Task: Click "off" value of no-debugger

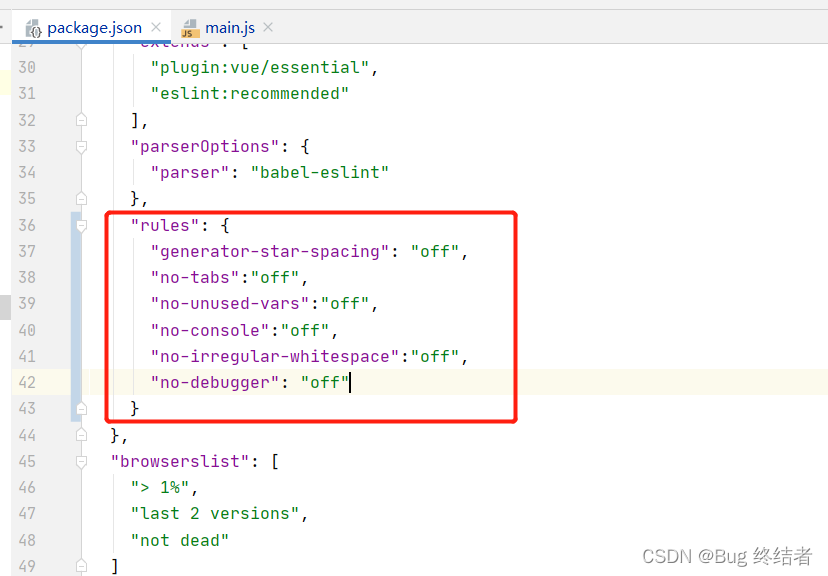Action: 325,383
